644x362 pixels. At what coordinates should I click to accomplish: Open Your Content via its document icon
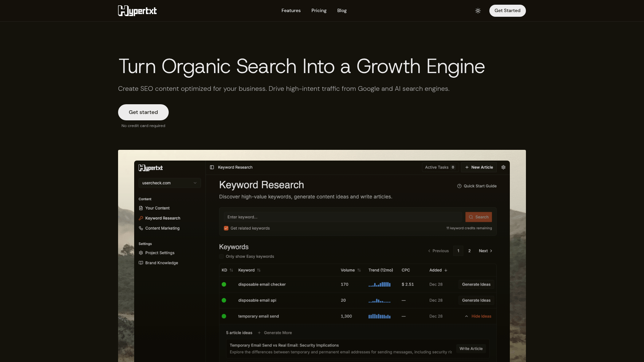141,208
